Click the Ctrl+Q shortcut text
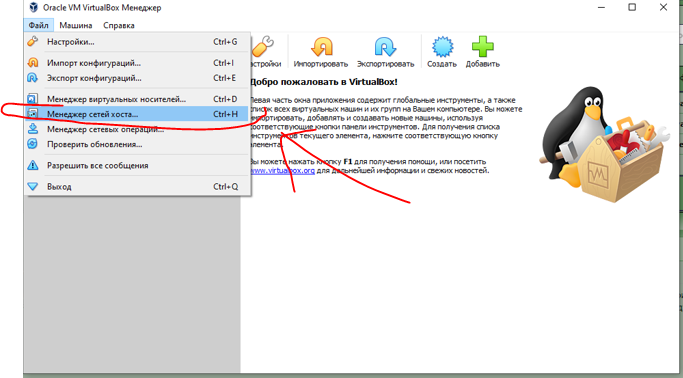The width and height of the screenshot is (683, 378). point(226,187)
